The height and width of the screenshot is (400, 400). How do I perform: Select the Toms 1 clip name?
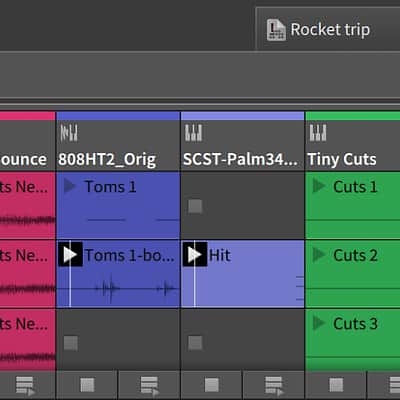pyautogui.click(x=110, y=187)
